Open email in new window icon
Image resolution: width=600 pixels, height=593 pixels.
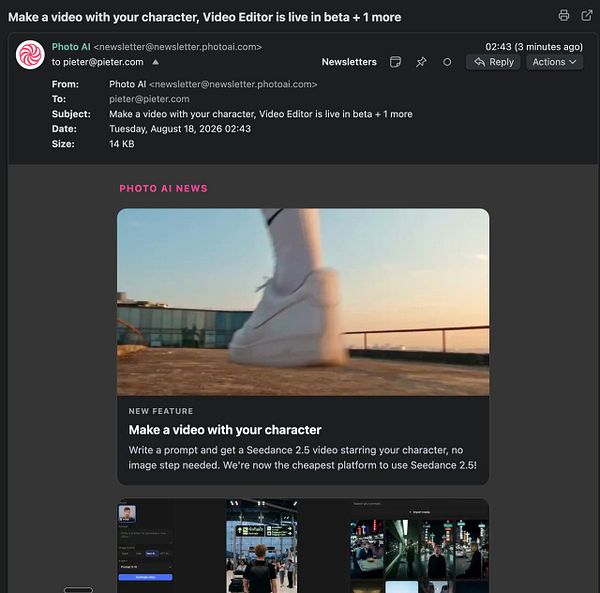[587, 16]
